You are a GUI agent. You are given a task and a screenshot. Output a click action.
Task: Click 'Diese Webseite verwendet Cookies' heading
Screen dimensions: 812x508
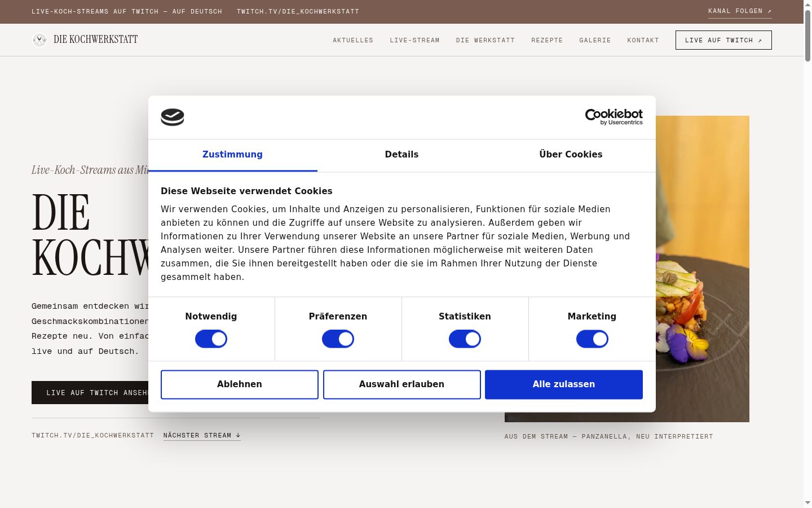[246, 191]
